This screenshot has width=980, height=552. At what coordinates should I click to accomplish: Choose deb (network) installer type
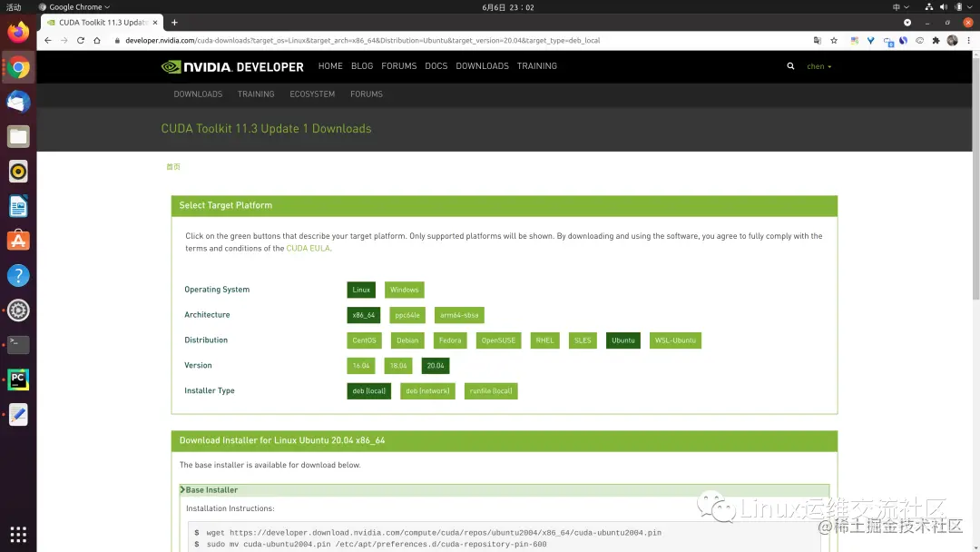(x=427, y=391)
